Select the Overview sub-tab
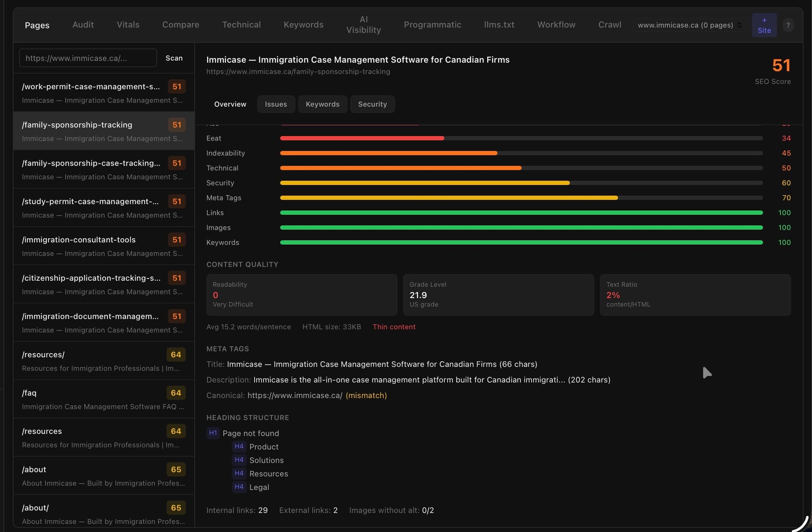 tap(230, 104)
